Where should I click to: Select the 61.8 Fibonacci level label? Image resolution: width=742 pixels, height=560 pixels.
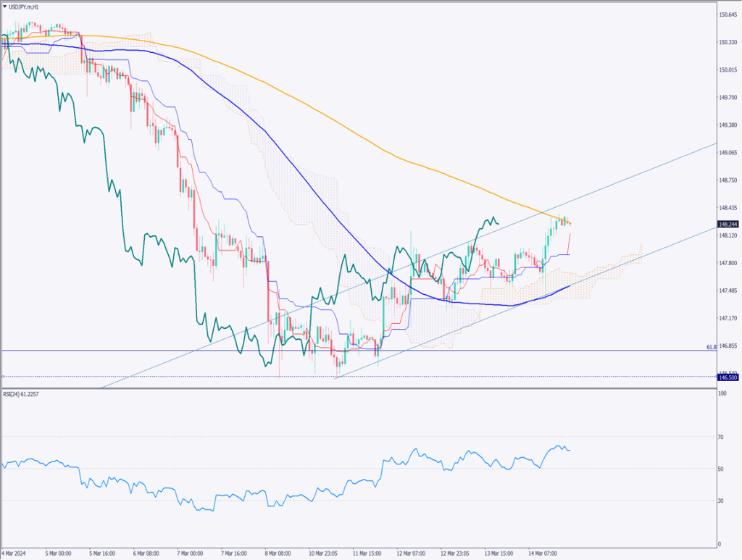point(712,348)
